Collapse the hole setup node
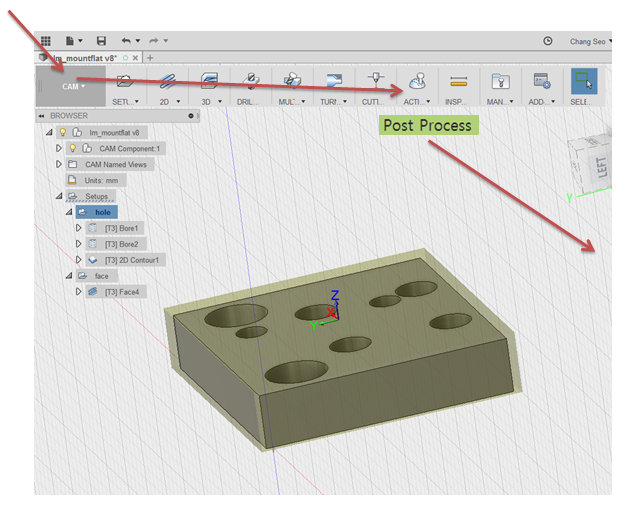Image resolution: width=633 pixels, height=516 pixels. click(69, 212)
